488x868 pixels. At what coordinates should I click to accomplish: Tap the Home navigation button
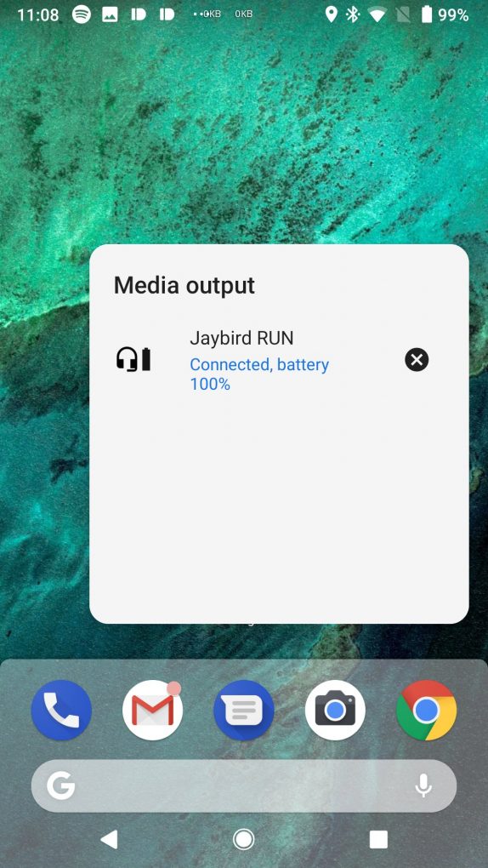pos(244,839)
